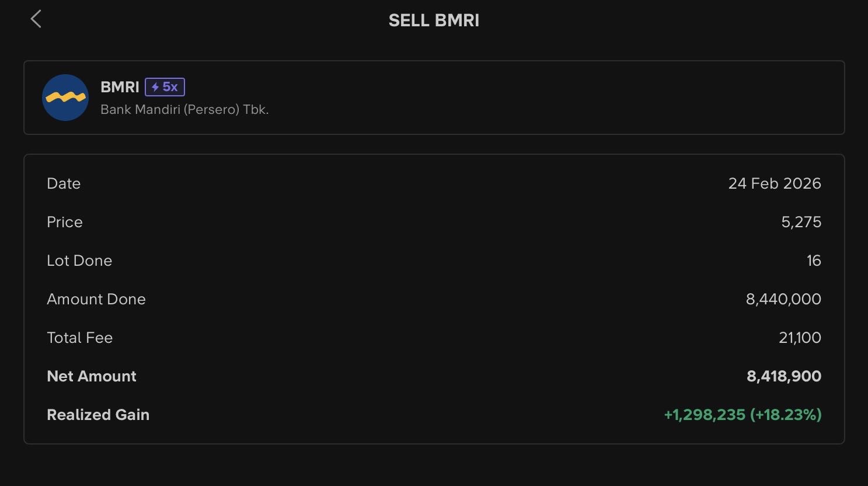This screenshot has width=868, height=486.
Task: Tap the 5x leverage badge
Action: (165, 87)
